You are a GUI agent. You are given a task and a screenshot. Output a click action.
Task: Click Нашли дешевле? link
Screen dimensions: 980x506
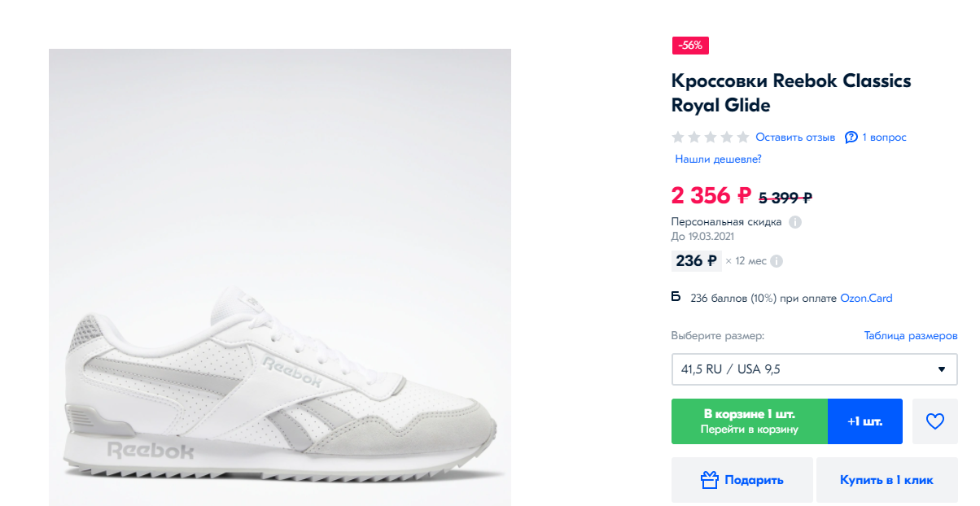(718, 159)
